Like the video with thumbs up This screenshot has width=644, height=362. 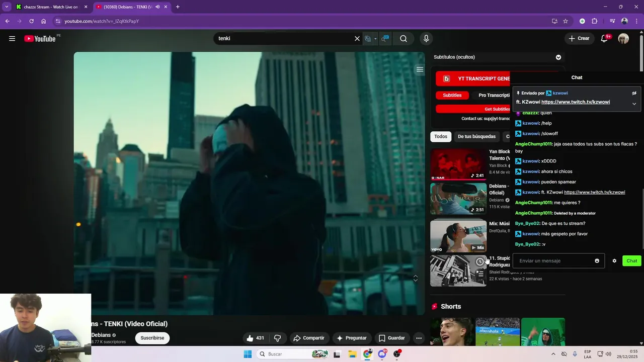(255, 338)
